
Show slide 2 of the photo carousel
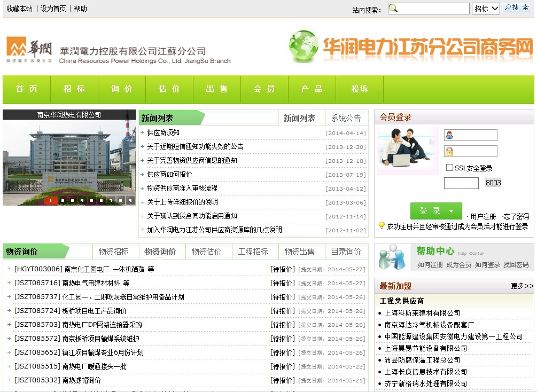click(x=63, y=201)
